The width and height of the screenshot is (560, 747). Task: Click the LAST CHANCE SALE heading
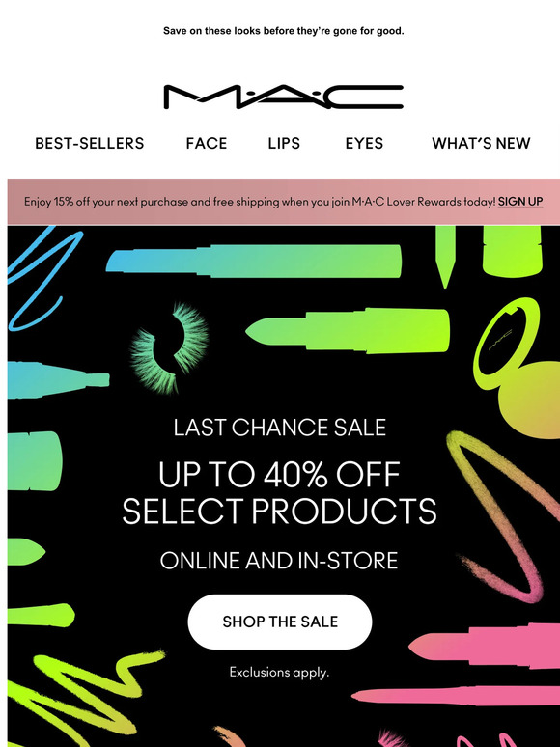click(x=280, y=428)
